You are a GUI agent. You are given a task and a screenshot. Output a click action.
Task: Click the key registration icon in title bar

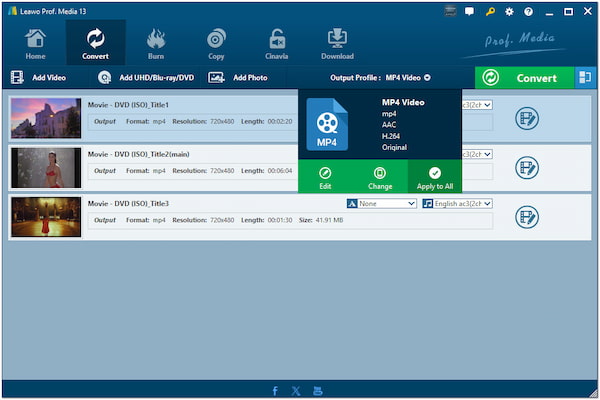pyautogui.click(x=490, y=11)
